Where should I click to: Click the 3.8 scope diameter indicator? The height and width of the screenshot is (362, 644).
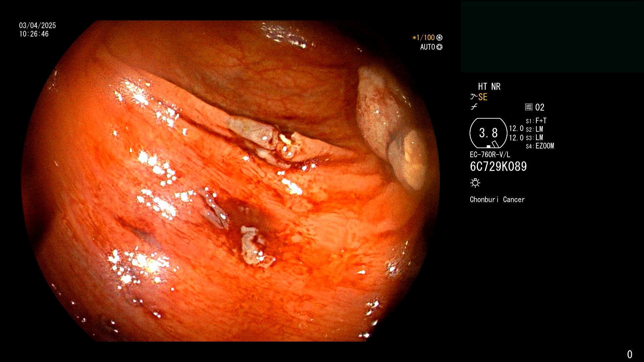(488, 133)
